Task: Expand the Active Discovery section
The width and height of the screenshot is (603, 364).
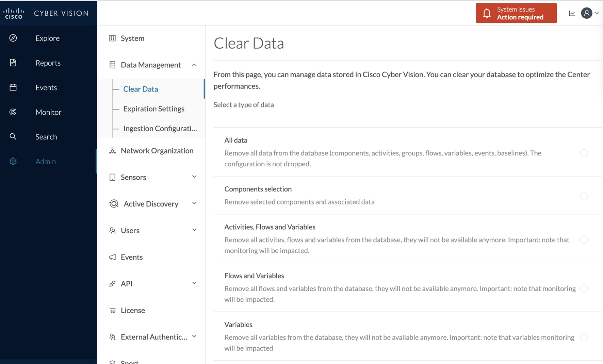Action: pos(194,203)
